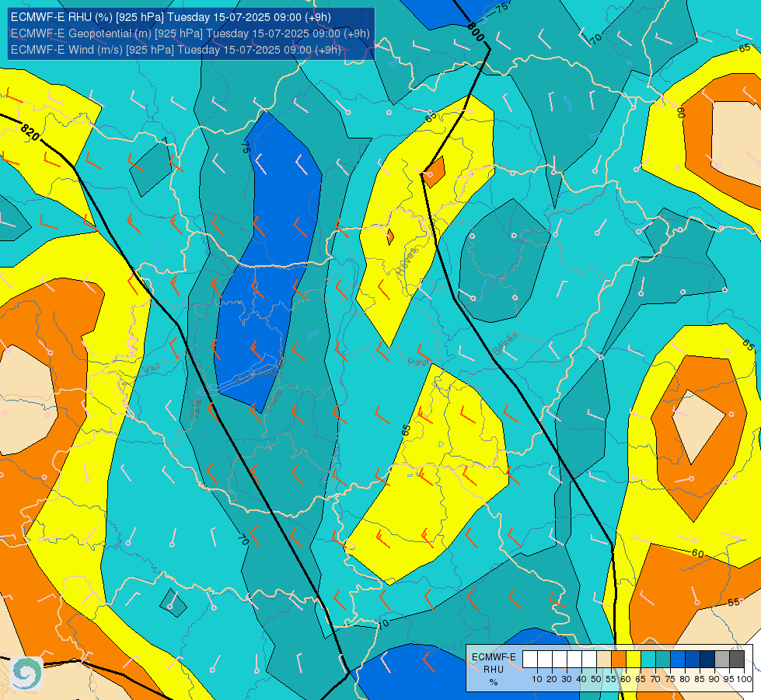This screenshot has width=761, height=700.
Task: Click the 10 value on the legend scale
Action: pos(537,679)
